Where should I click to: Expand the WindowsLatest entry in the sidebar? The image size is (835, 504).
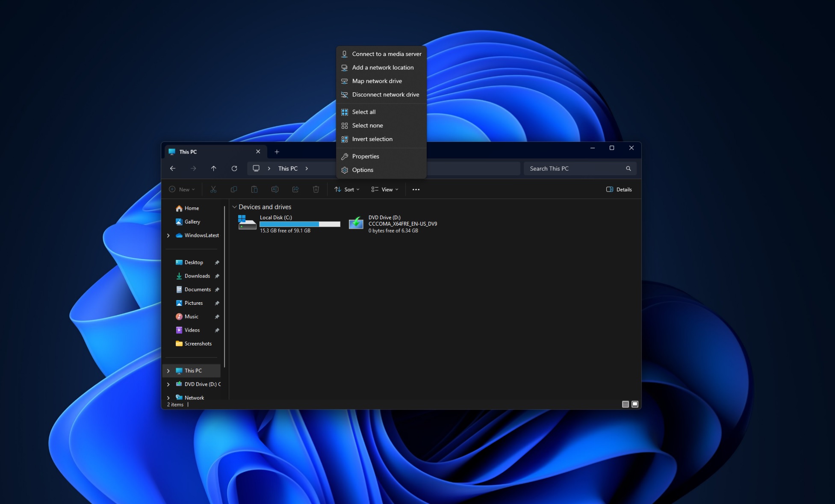tap(168, 235)
